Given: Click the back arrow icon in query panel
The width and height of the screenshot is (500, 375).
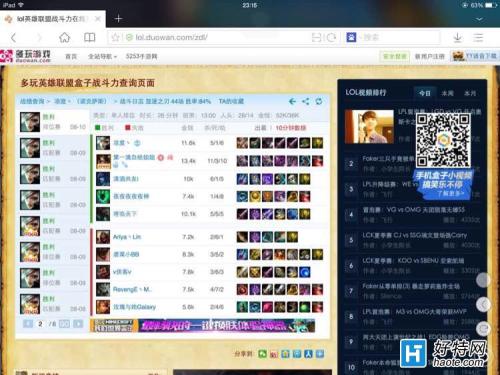Looking at the screenshot, I should click(x=292, y=101).
